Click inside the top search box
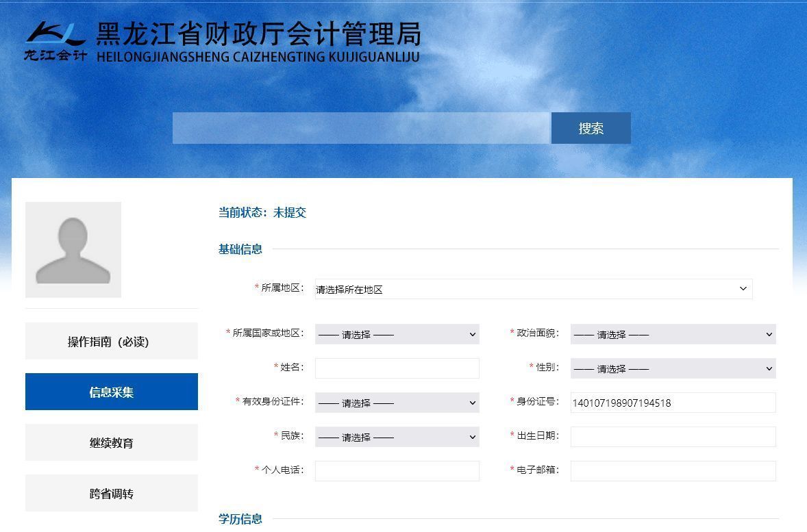The width and height of the screenshot is (807, 532). [x=362, y=128]
